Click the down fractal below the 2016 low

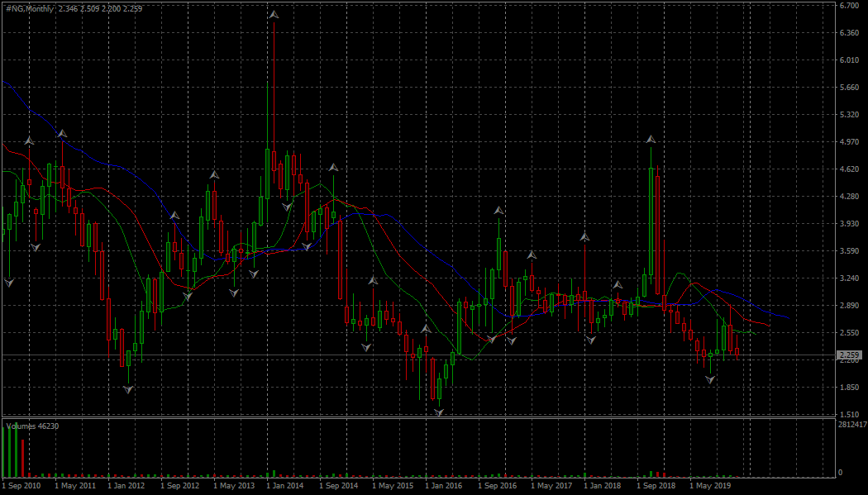pos(439,411)
